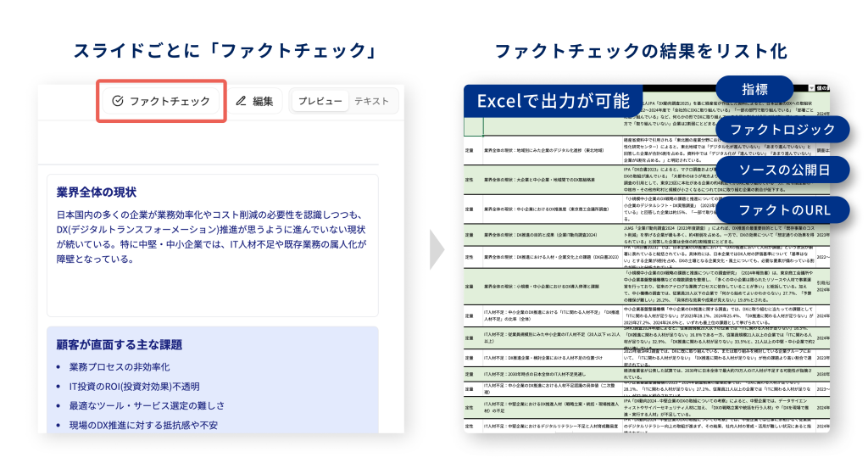Viewport: 868px width, 463px height.
Task: Click the 業界全体の現状 card heading
Action: pyautogui.click(x=96, y=192)
